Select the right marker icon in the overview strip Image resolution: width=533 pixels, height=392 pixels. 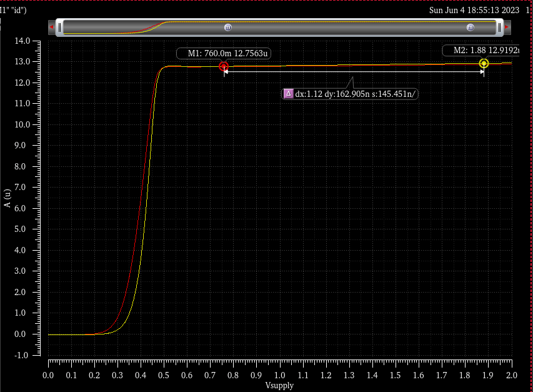pyautogui.click(x=471, y=28)
